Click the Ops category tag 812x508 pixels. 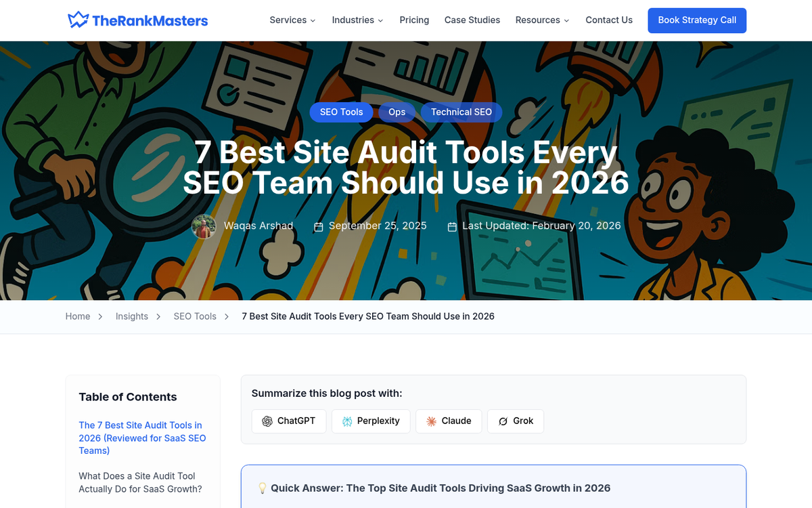pyautogui.click(x=397, y=112)
